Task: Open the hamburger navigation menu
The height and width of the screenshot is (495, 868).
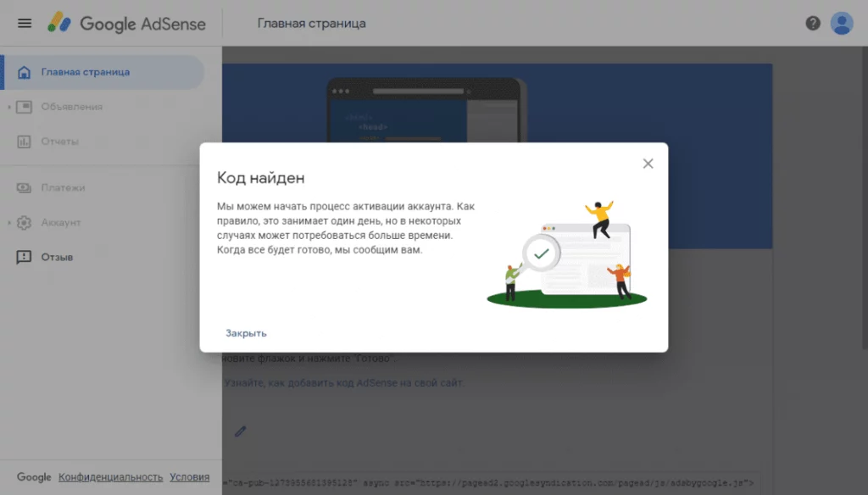Action: [24, 23]
